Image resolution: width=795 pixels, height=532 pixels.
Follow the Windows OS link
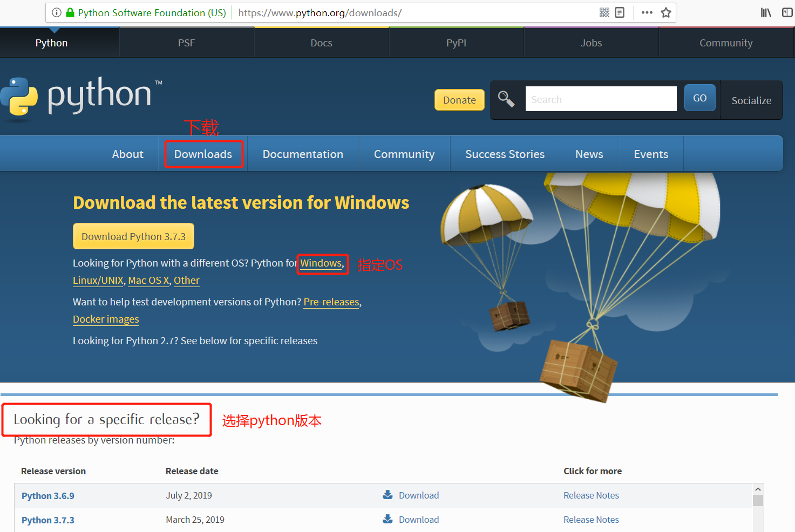[x=321, y=263]
